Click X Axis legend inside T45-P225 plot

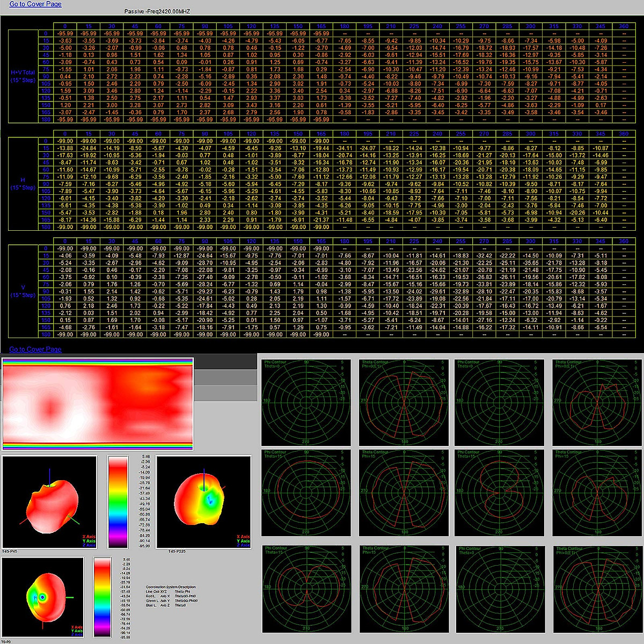(x=243, y=537)
